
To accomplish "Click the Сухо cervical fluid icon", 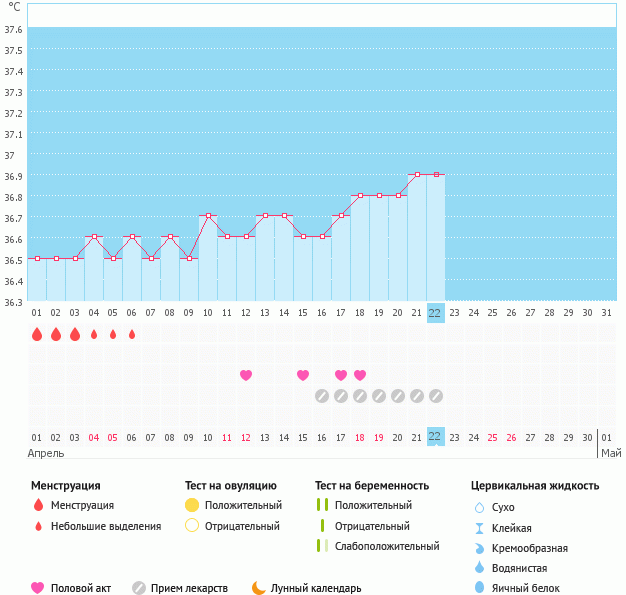I will [x=479, y=507].
